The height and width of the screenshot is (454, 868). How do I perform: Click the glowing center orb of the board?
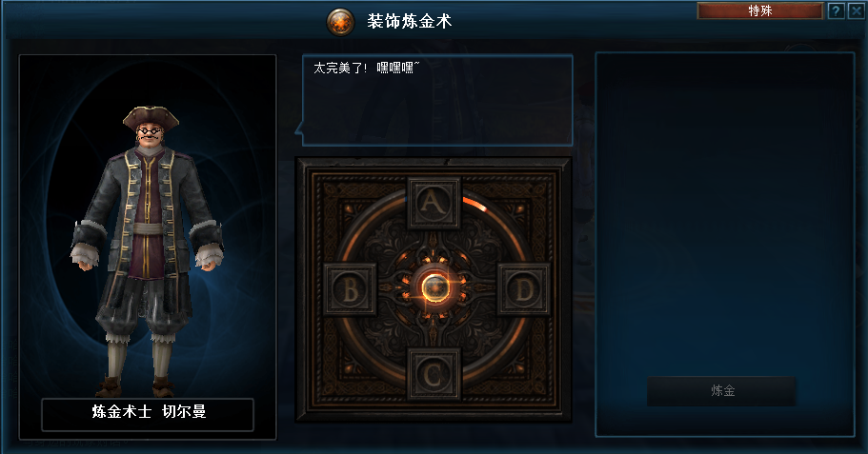pyautogui.click(x=434, y=288)
